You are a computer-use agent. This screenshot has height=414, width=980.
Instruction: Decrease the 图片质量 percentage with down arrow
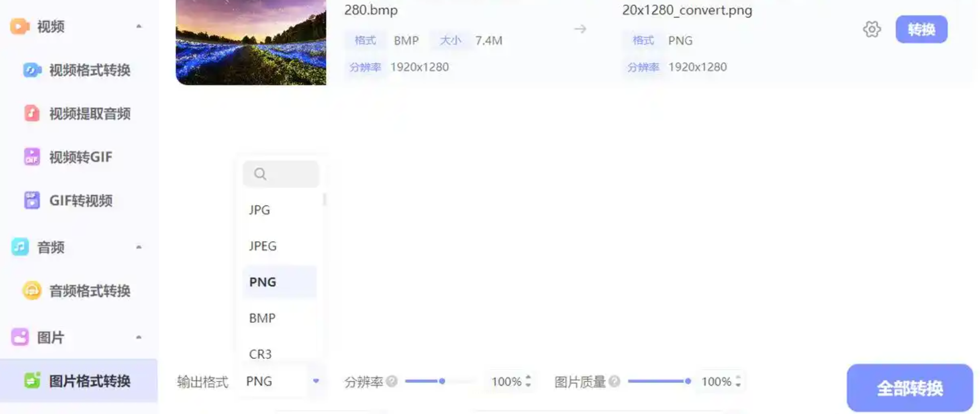pos(738,385)
